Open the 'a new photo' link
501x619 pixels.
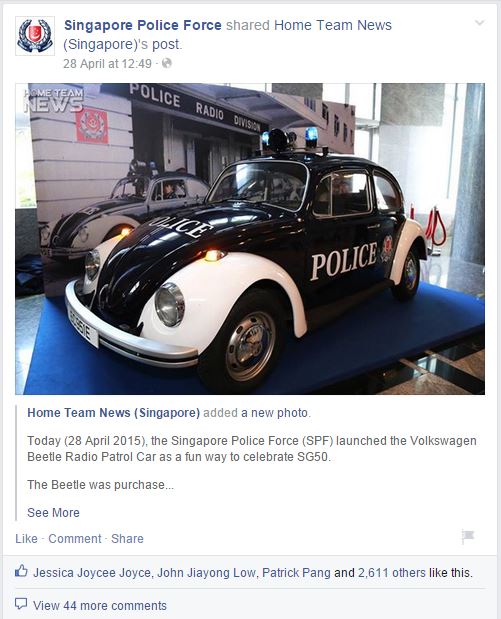click(x=274, y=413)
